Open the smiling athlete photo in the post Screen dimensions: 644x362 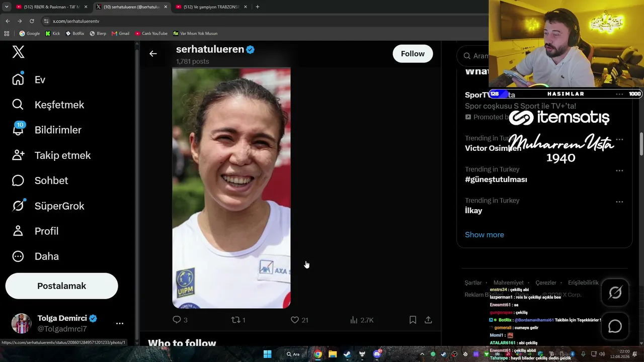pos(231,188)
